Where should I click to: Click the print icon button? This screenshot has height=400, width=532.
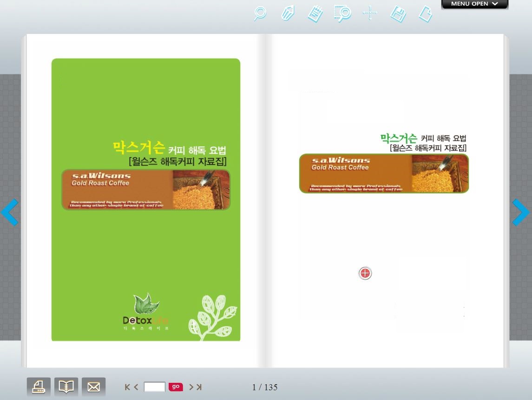39,387
